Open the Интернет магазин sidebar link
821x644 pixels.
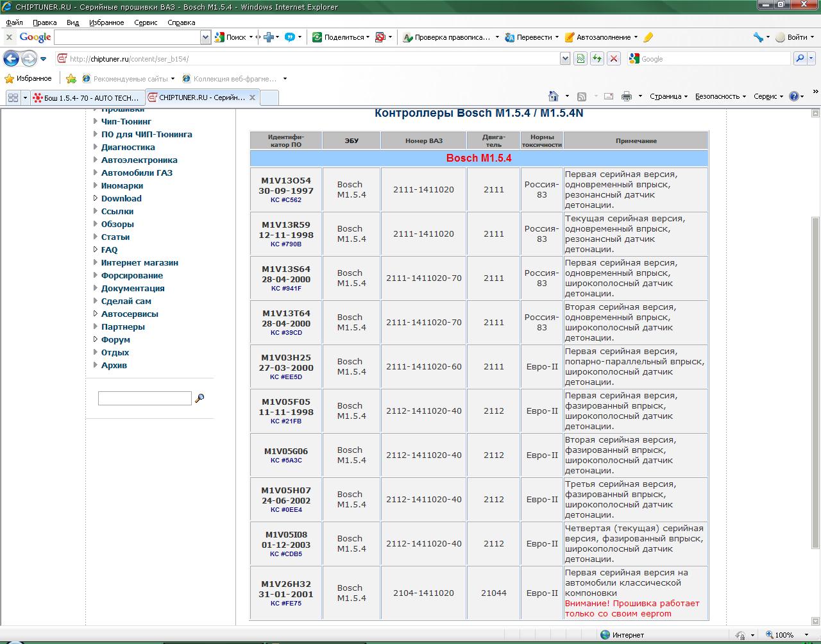(139, 262)
